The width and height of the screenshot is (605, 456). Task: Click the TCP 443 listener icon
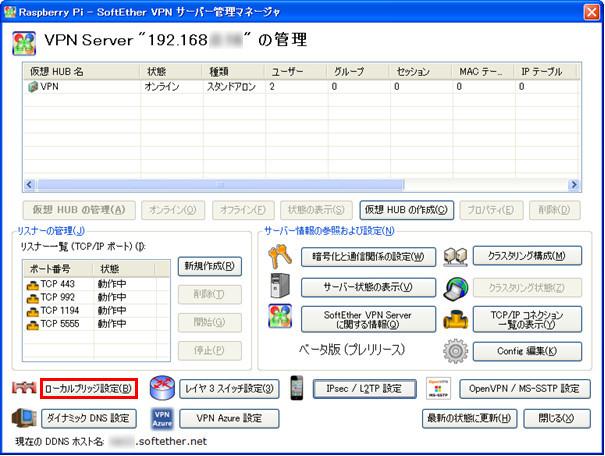pos(33,285)
